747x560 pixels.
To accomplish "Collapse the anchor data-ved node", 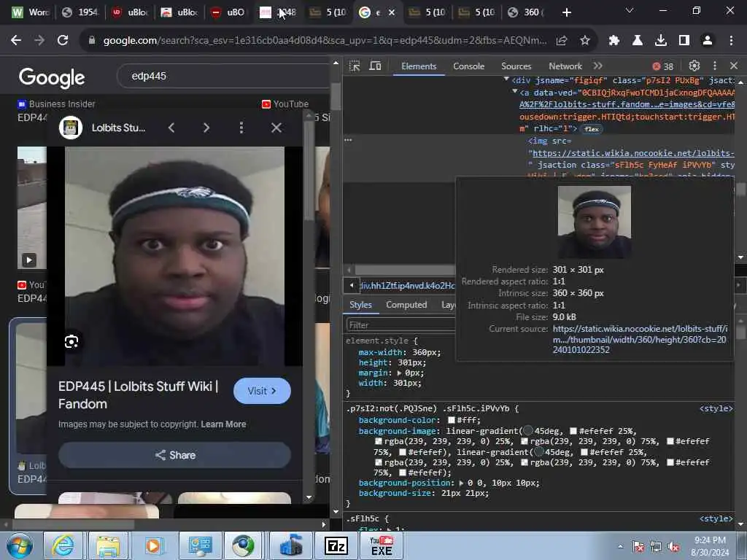I will click(514, 91).
